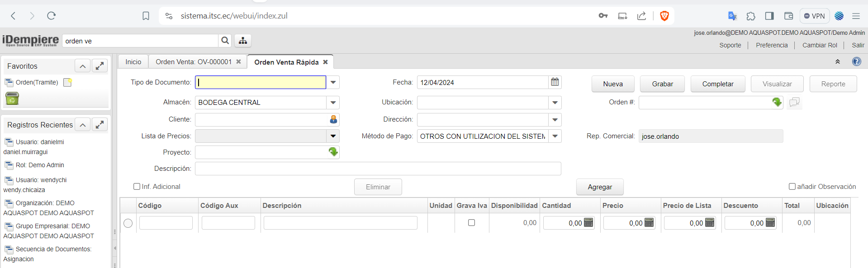Click the recycle bin icon in Favoritos
868x268 pixels.
tap(12, 98)
